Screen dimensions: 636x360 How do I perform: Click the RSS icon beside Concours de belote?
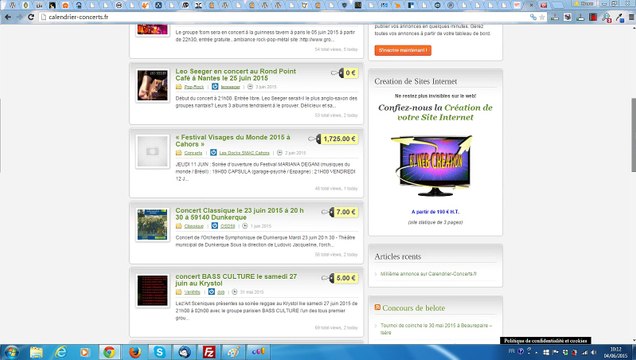coord(377,308)
